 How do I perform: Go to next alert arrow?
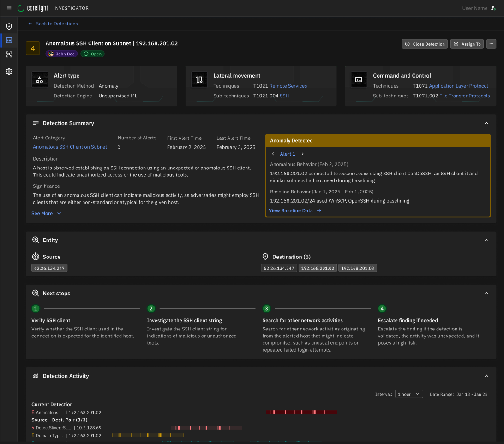[x=303, y=154]
